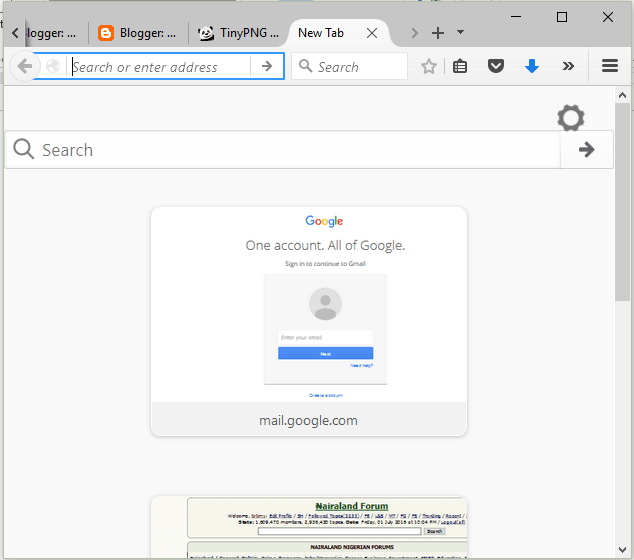List all tabs dropdown arrow
Image resolution: width=634 pixels, height=560 pixels.
[460, 32]
